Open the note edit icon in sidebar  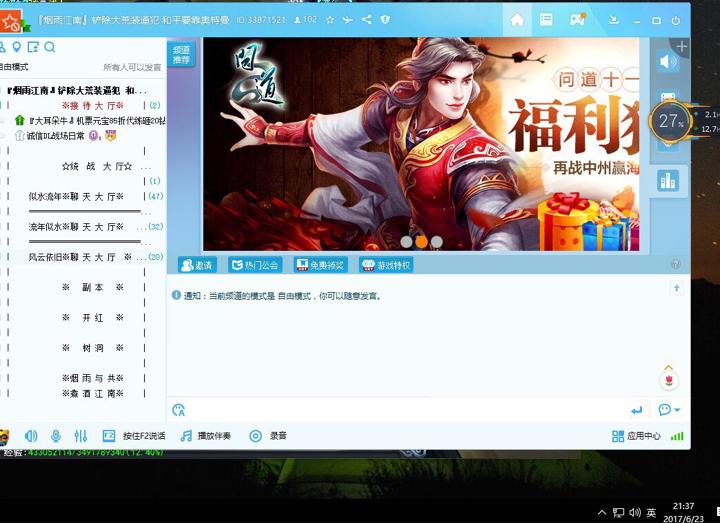pos(33,47)
